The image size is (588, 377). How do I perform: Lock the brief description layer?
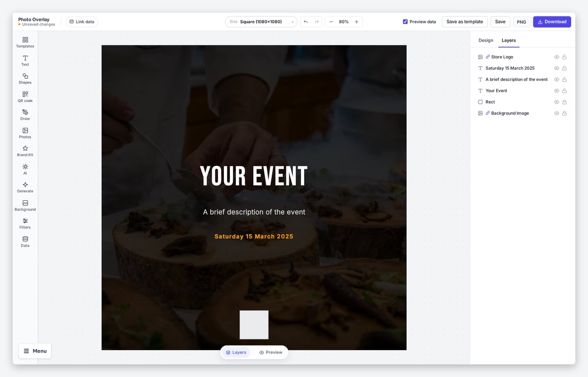coord(564,80)
